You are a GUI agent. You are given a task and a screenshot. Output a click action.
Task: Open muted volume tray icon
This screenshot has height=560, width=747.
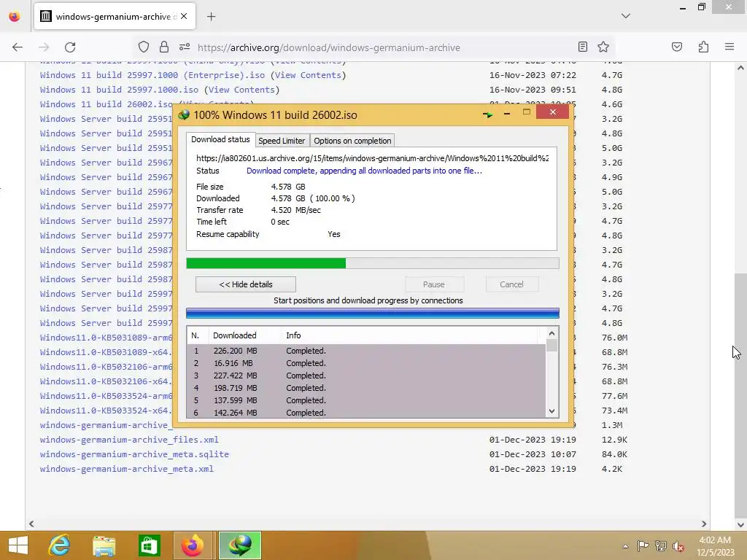[678, 546]
